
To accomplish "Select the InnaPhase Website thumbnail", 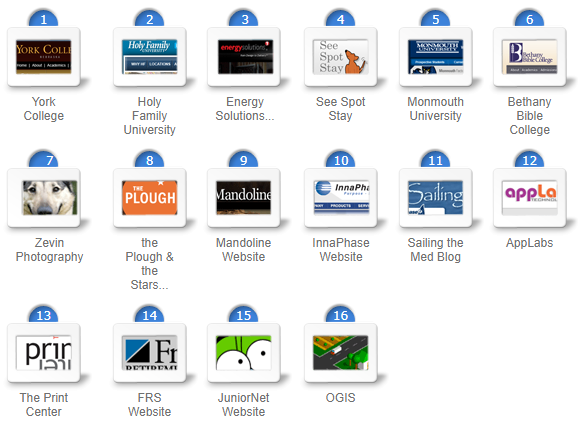I will (341, 198).
